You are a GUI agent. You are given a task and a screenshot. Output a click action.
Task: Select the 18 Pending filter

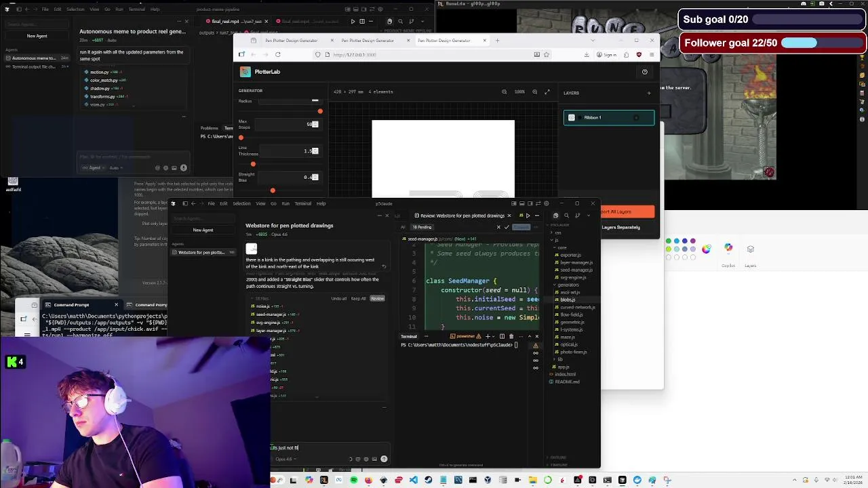[422, 227]
